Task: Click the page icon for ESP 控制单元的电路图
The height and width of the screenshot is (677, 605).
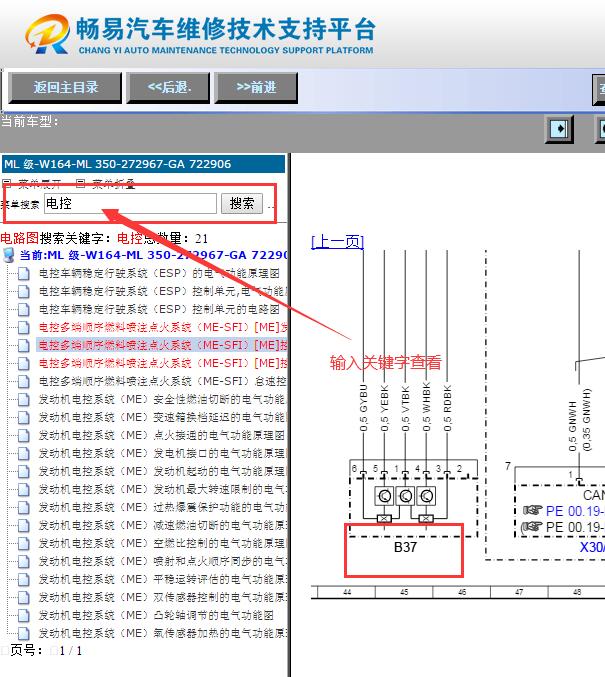Action: [x=23, y=310]
